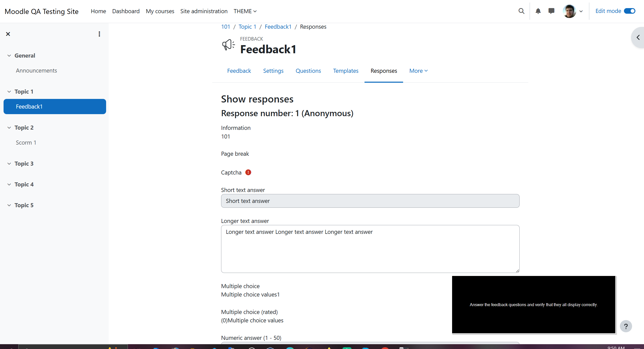Screen dimensions: 644x349
Task: Collapse the Topic 4 section chevron
Action: 9,184
